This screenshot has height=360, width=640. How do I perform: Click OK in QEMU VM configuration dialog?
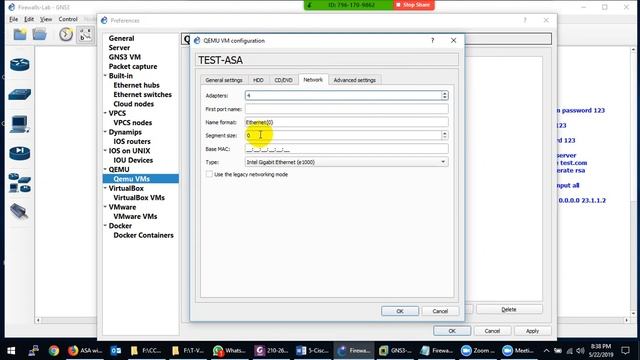point(400,311)
